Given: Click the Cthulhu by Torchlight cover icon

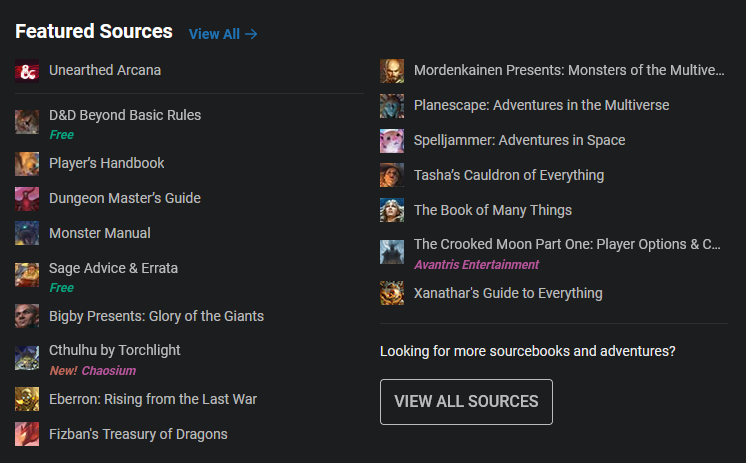Looking at the screenshot, I should pos(27,357).
